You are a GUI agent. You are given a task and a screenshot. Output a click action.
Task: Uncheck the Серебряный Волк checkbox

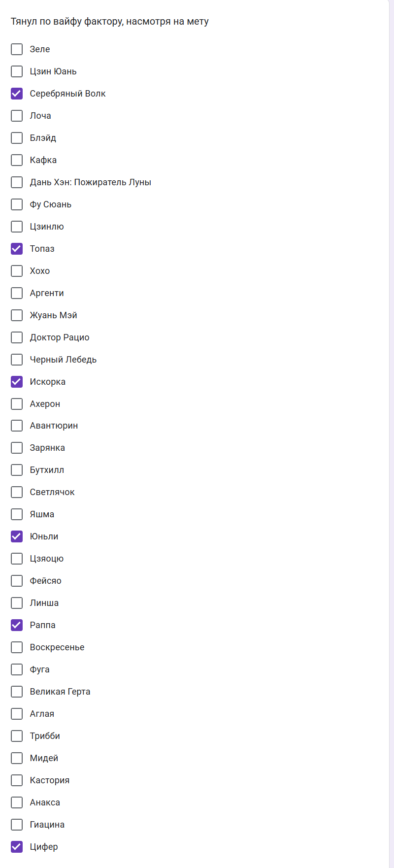[x=17, y=94]
